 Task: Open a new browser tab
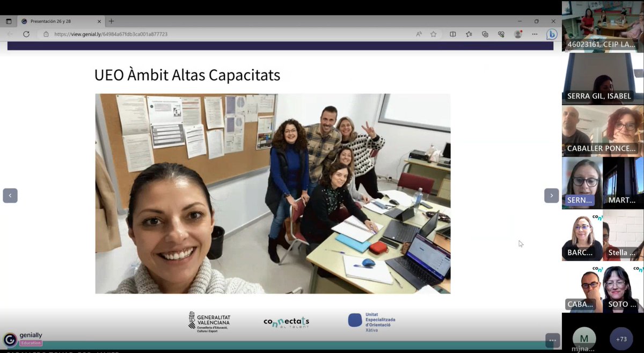tap(111, 21)
